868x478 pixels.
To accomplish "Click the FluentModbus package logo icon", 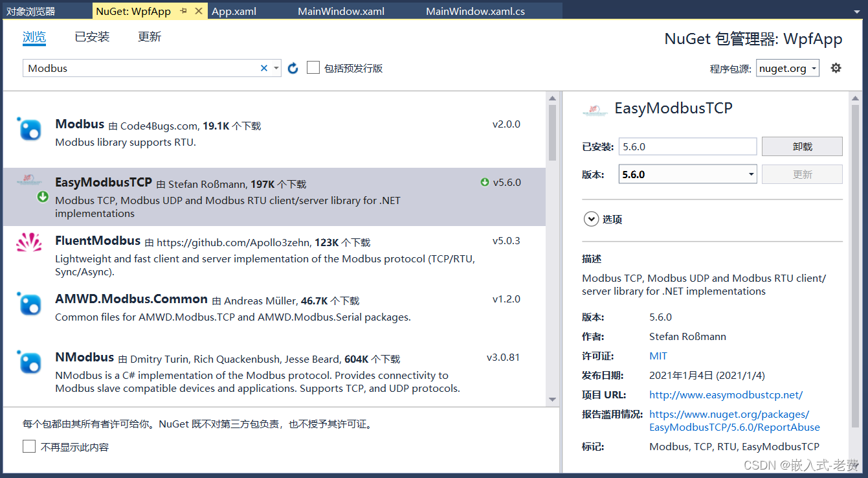I will 29,243.
